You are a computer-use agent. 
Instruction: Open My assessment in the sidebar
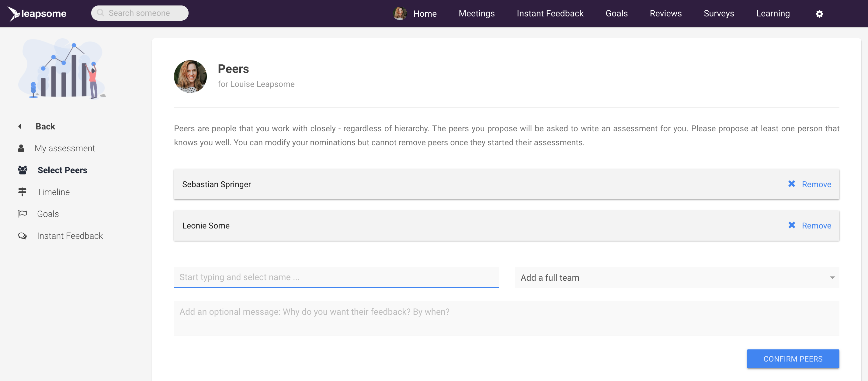pos(65,148)
